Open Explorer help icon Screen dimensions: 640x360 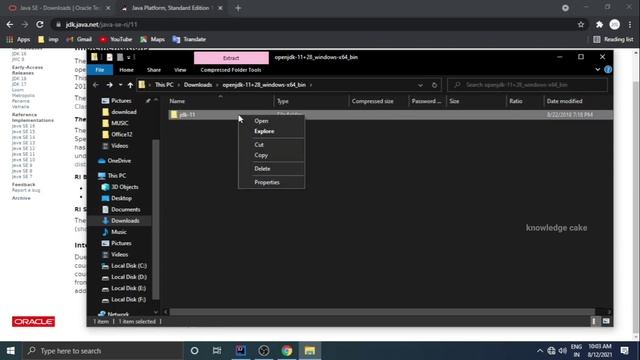(608, 70)
